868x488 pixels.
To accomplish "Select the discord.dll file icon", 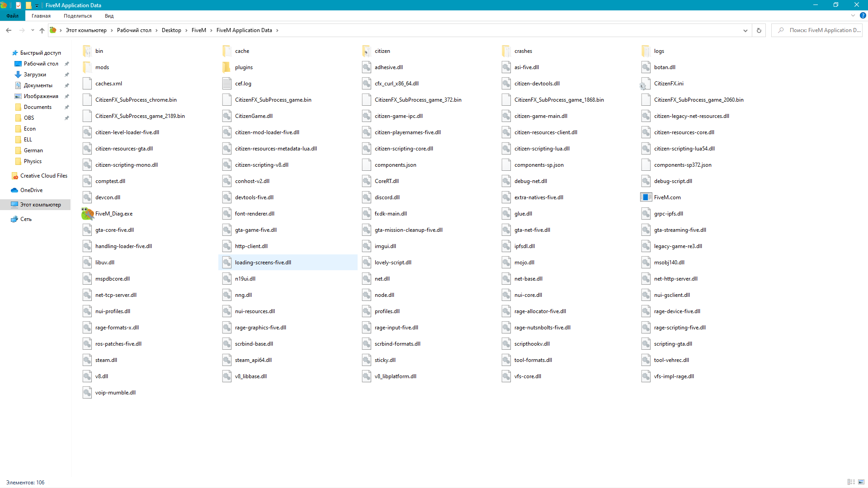I will point(367,197).
